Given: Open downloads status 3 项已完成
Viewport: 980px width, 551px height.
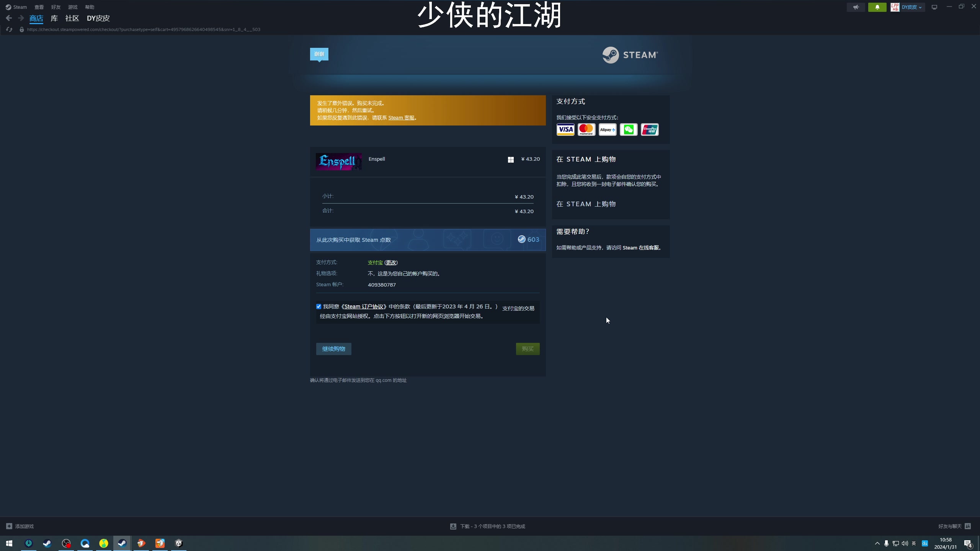Looking at the screenshot, I should click(493, 526).
